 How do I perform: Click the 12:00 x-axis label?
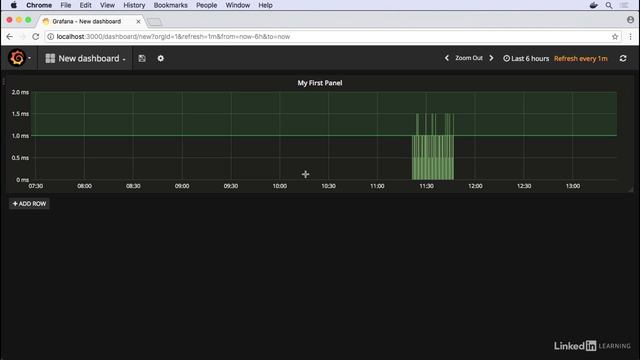click(x=475, y=186)
